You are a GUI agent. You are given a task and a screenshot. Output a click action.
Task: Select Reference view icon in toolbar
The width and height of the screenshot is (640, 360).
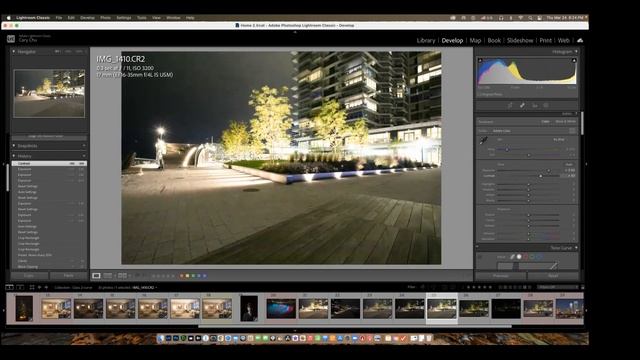point(108,276)
